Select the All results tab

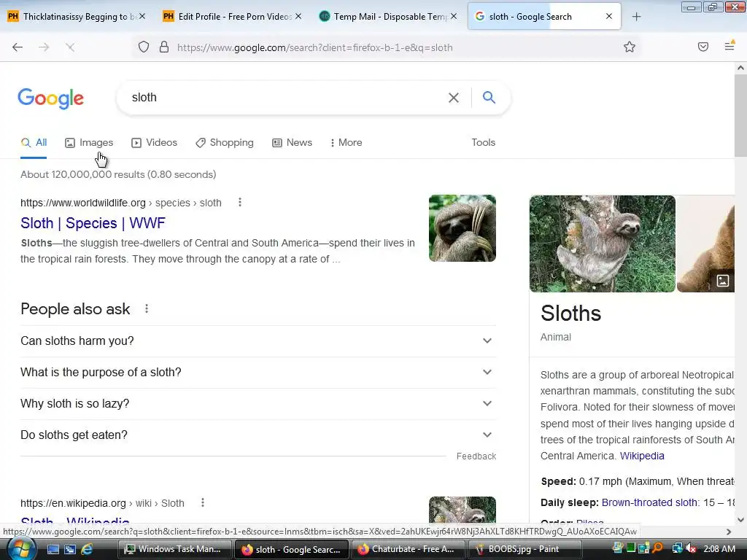[x=34, y=142]
